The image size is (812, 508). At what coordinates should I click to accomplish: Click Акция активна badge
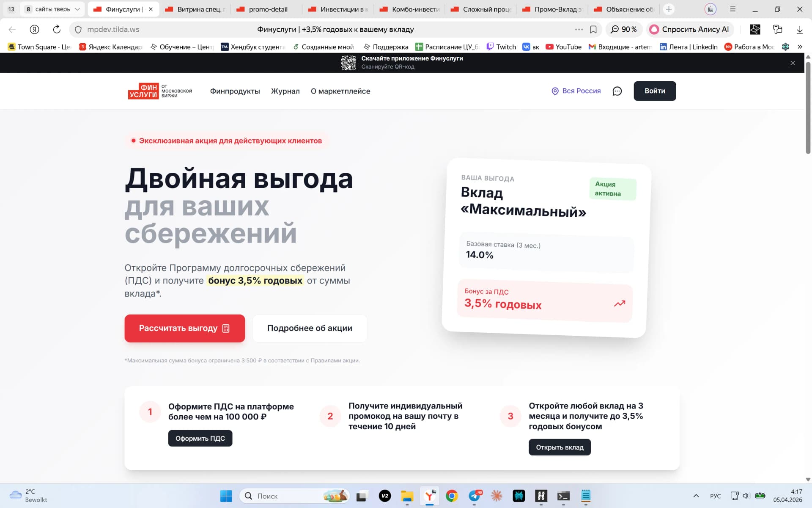613,189
